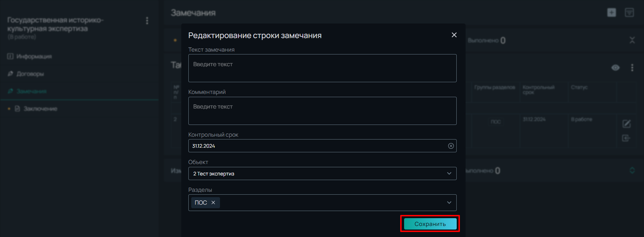Clear the date in Контрольный срок field
644x237 pixels.
(451, 146)
